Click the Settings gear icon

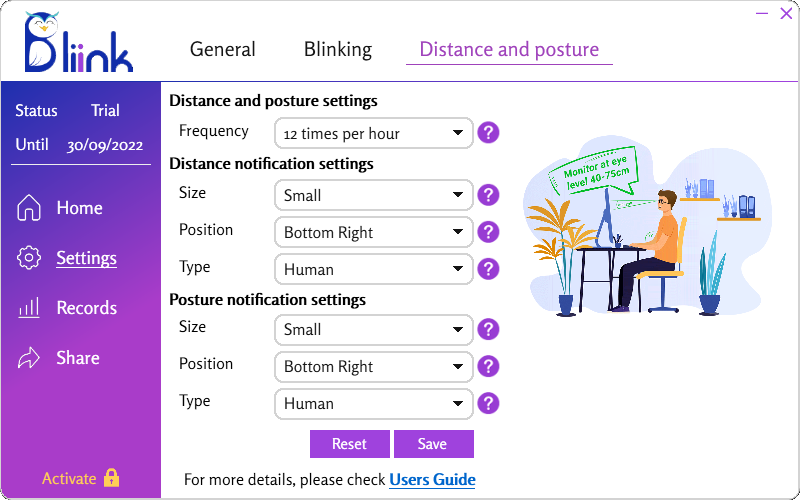click(30, 258)
